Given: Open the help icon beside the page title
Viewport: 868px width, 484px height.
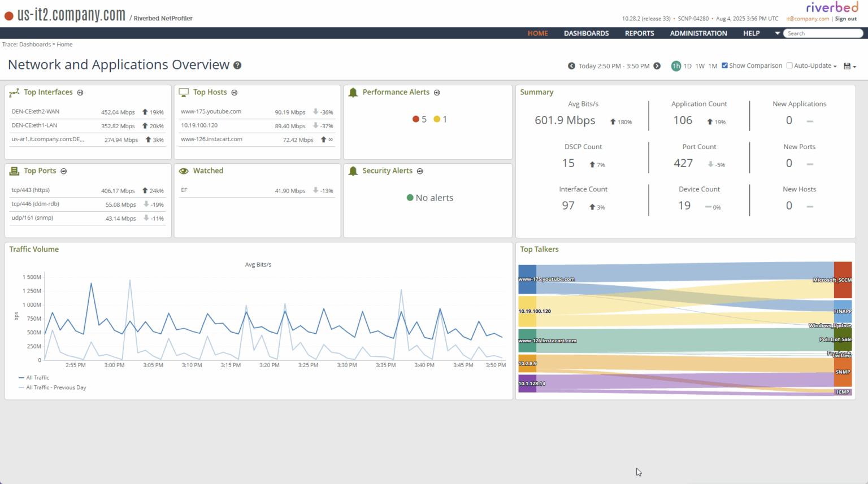Looking at the screenshot, I should point(237,66).
